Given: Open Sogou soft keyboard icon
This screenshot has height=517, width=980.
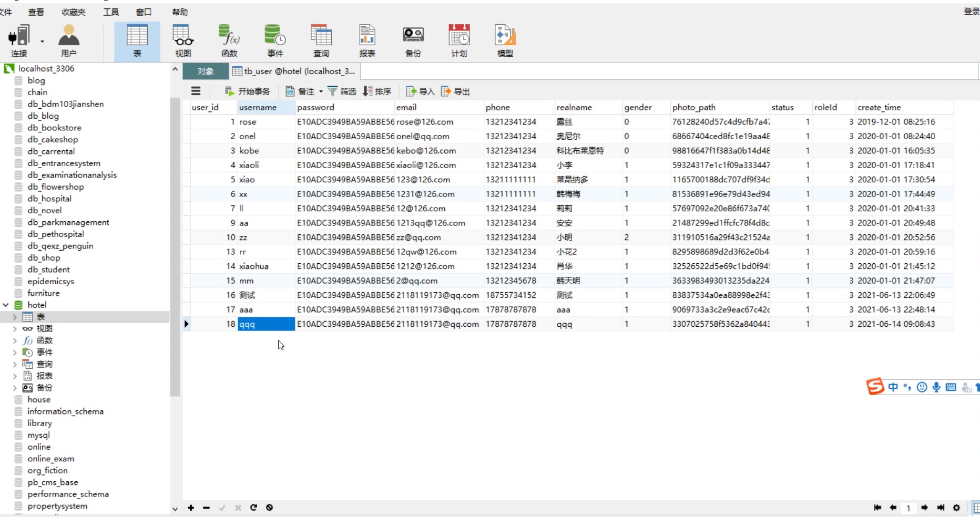Looking at the screenshot, I should (951, 387).
